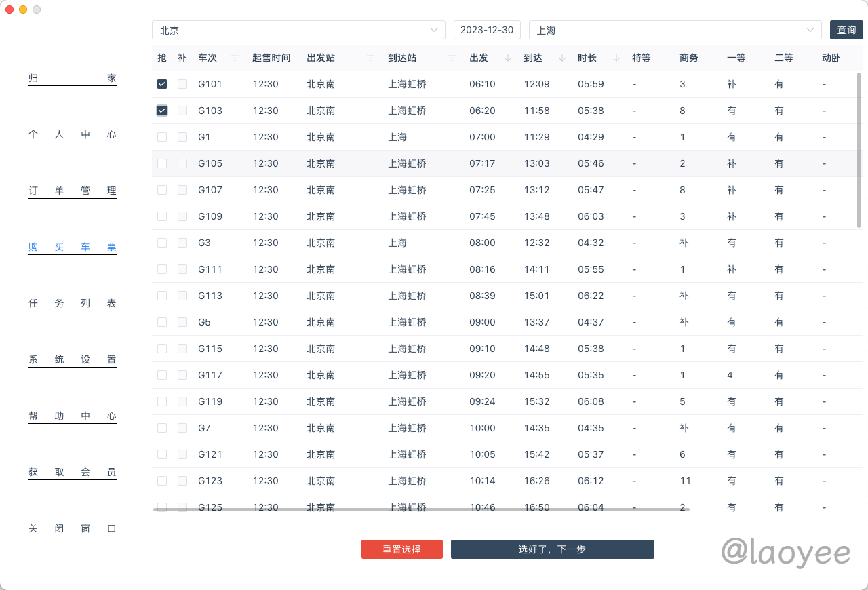Viewport: 868px width, 590px height.
Task: Check the 抢 checkbox for train G1
Action: point(162,137)
